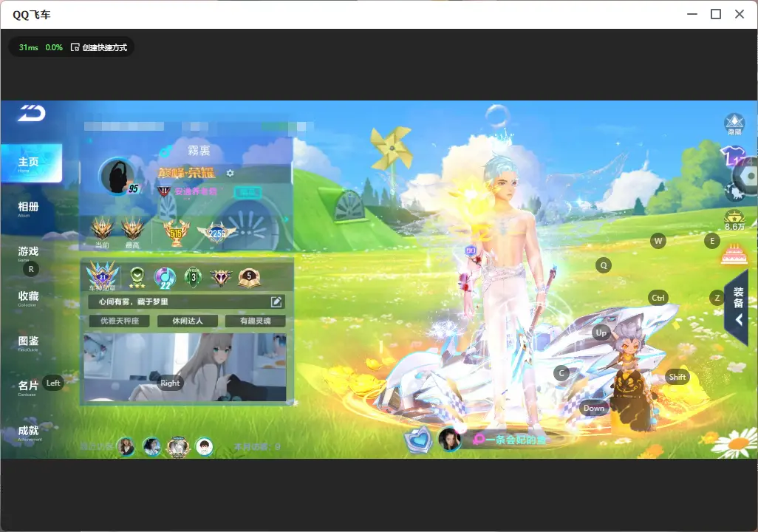The image size is (758, 532).
Task: Click the green badge numbered 3
Action: coord(194,277)
